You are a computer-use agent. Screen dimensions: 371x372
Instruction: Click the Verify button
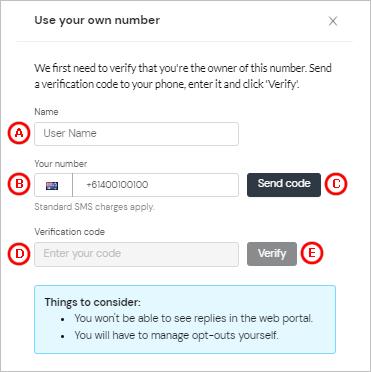[272, 254]
